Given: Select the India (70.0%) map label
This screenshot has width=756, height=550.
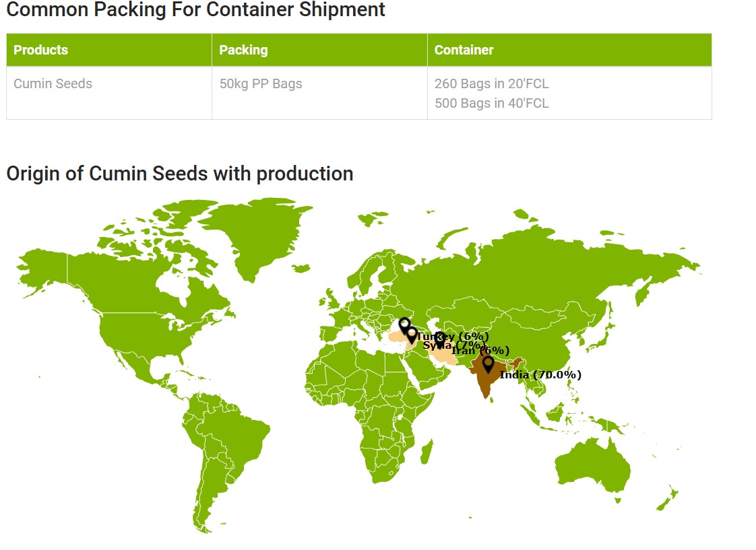Looking at the screenshot, I should pyautogui.click(x=540, y=374).
